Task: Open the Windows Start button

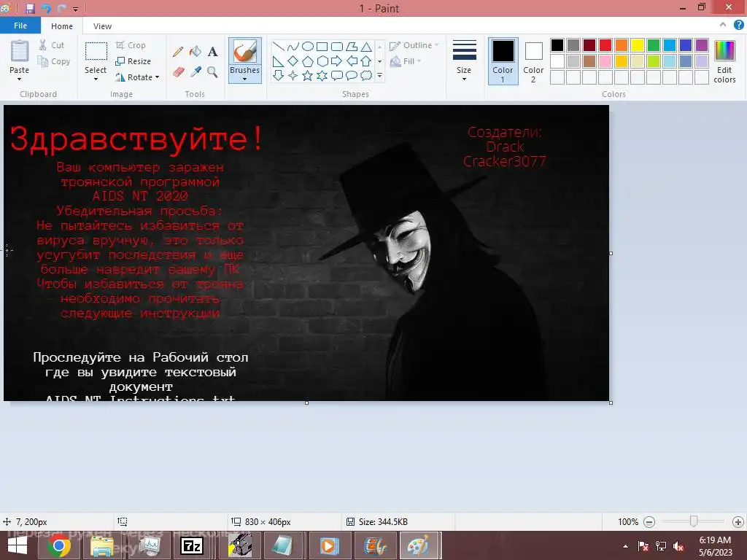Action: [18, 545]
